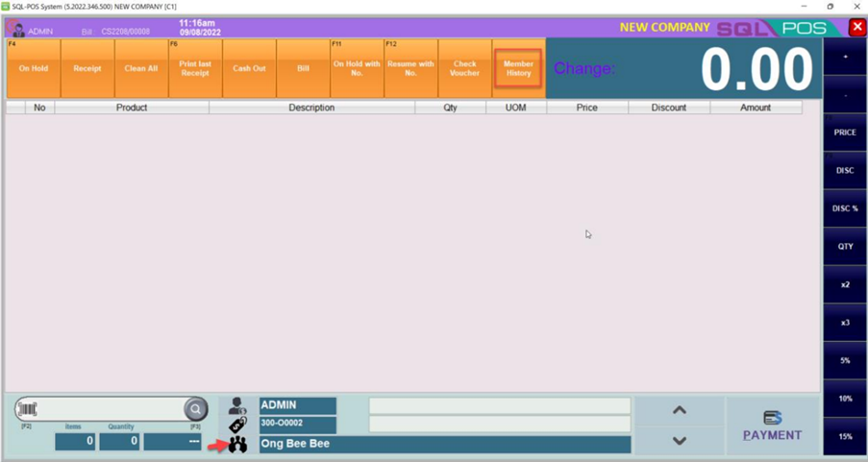
Task: Click the ADMIN user avatar icon
Action: (x=16, y=30)
